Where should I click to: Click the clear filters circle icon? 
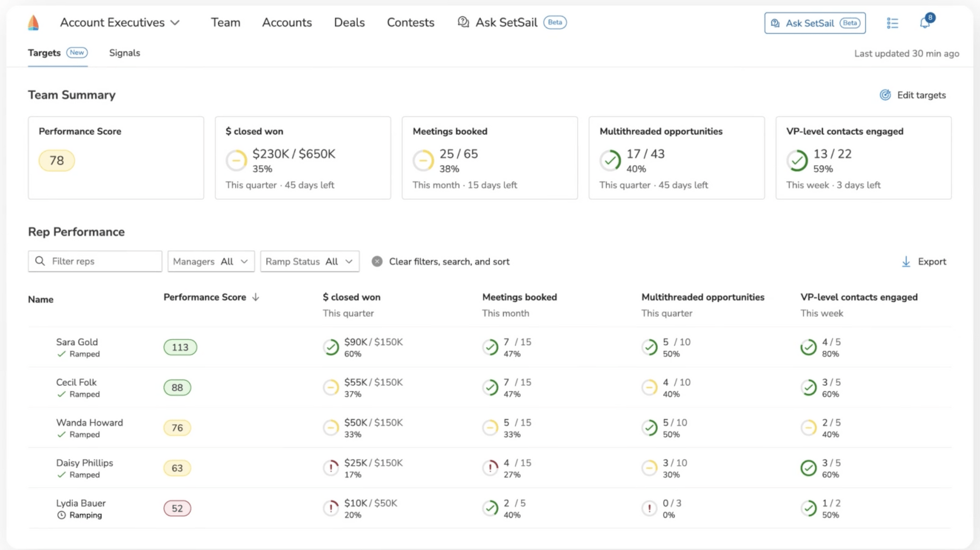(376, 261)
